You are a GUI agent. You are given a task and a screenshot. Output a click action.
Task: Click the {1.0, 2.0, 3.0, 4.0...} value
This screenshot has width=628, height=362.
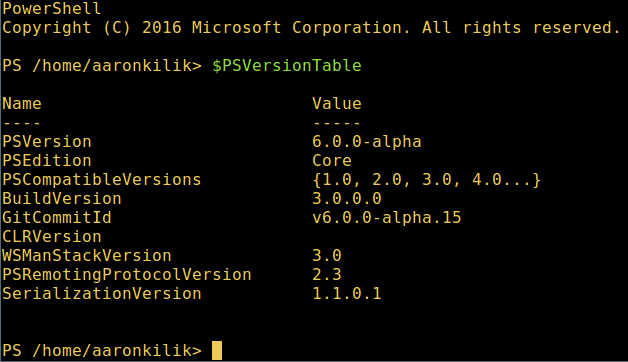(x=427, y=180)
